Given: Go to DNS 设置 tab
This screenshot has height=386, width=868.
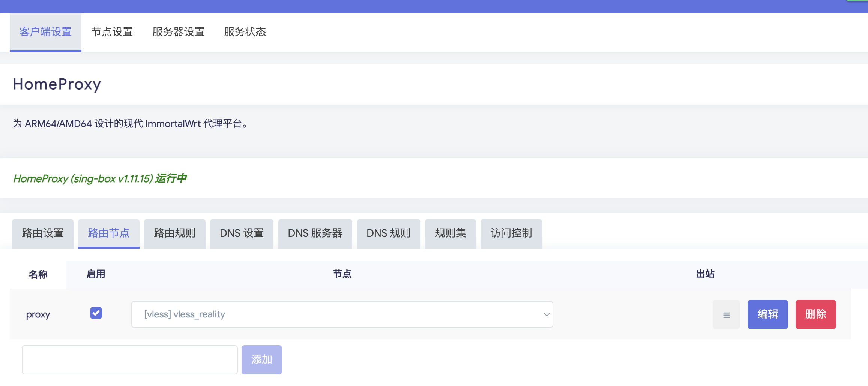Looking at the screenshot, I should [242, 233].
